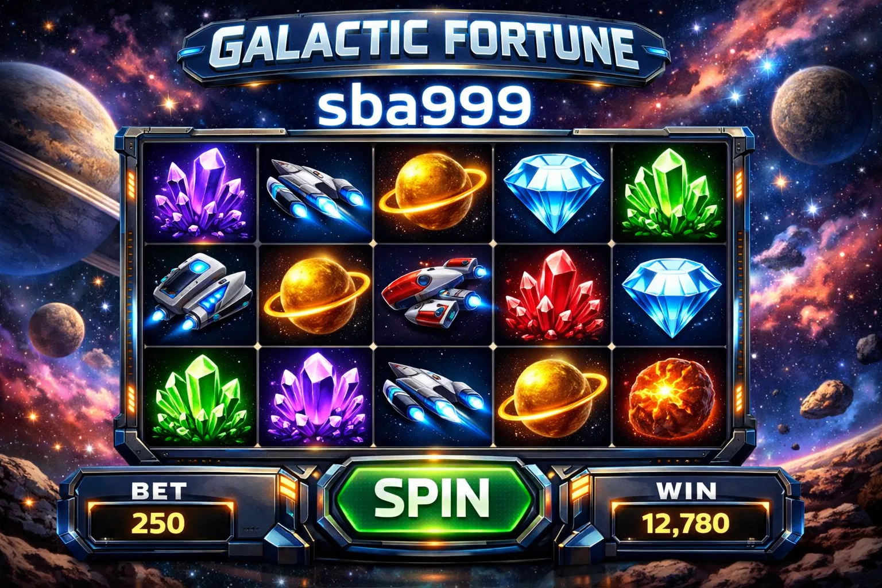Select the BET amount field showing 250
The width and height of the screenshot is (882, 588).
click(x=159, y=523)
